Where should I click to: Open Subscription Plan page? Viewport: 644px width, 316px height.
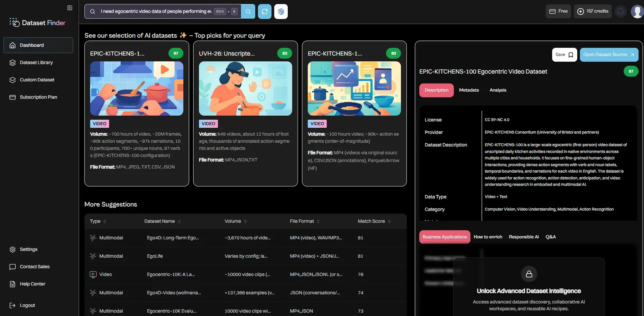(38, 97)
